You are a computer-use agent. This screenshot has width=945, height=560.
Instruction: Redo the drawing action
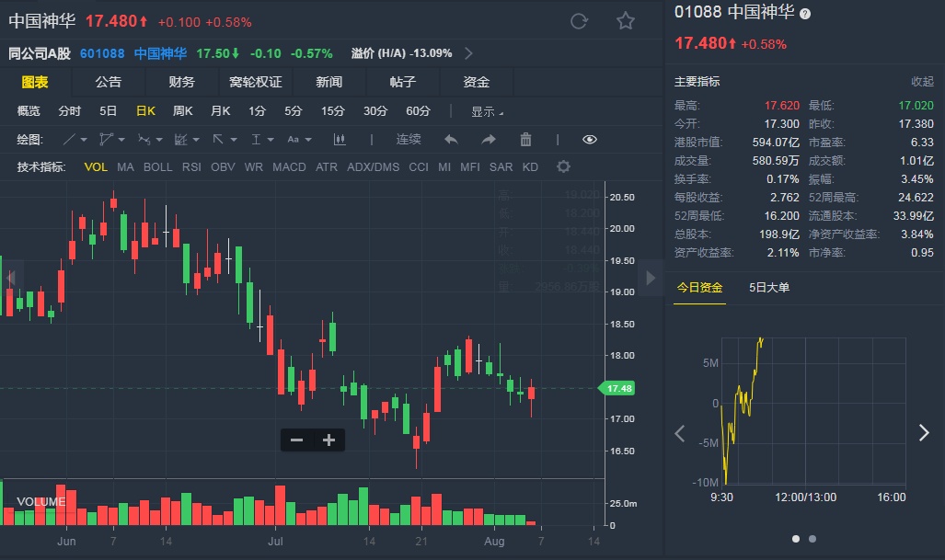pos(489,140)
